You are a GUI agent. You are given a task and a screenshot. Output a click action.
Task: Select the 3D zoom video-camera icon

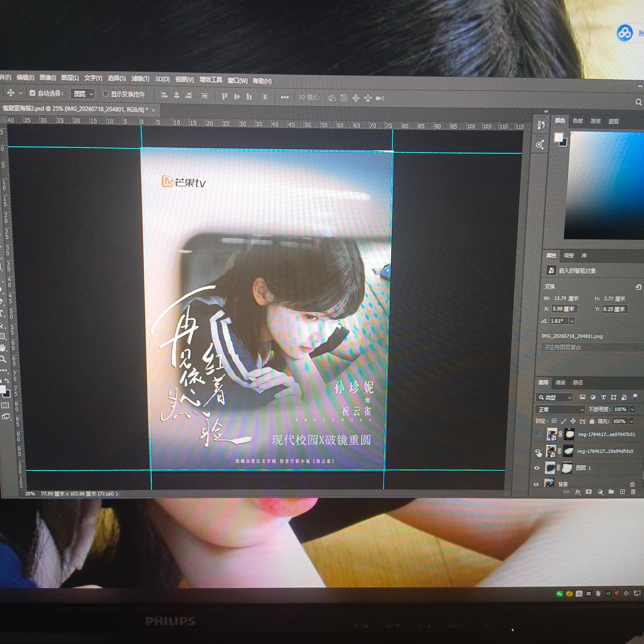(380, 98)
